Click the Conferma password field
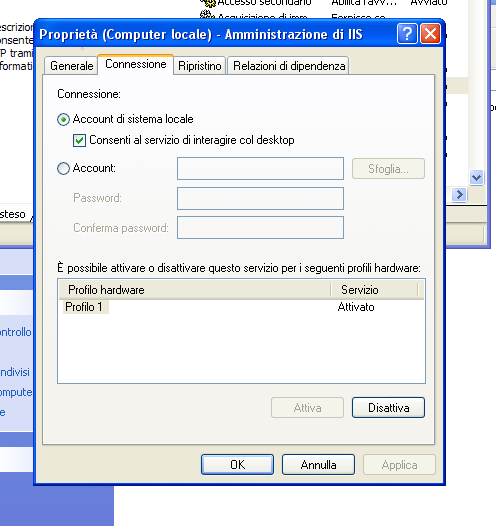 (260, 227)
